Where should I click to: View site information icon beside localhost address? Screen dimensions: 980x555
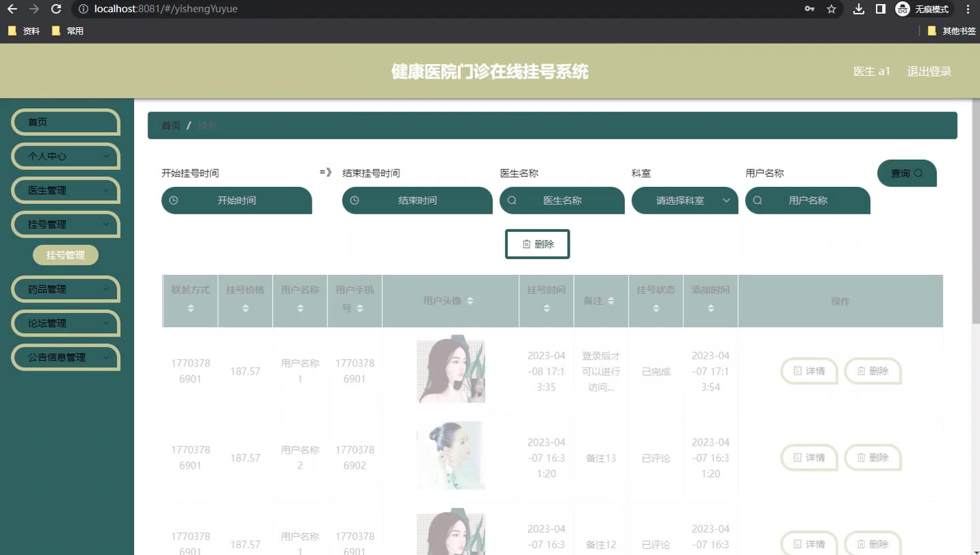point(83,9)
